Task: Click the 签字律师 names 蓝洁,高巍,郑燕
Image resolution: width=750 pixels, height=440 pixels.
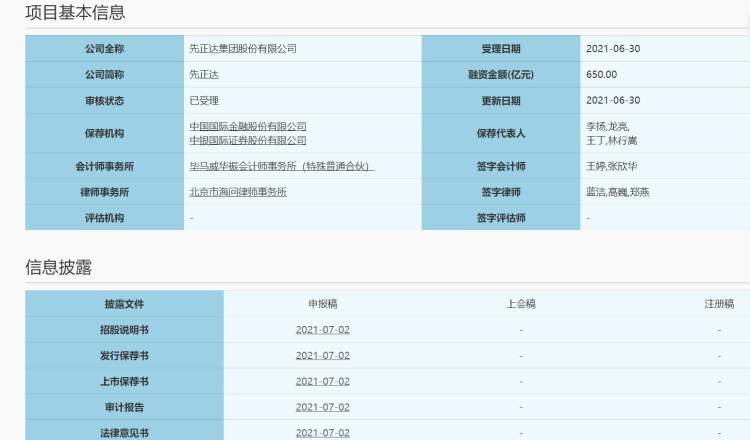Action: tap(617, 192)
